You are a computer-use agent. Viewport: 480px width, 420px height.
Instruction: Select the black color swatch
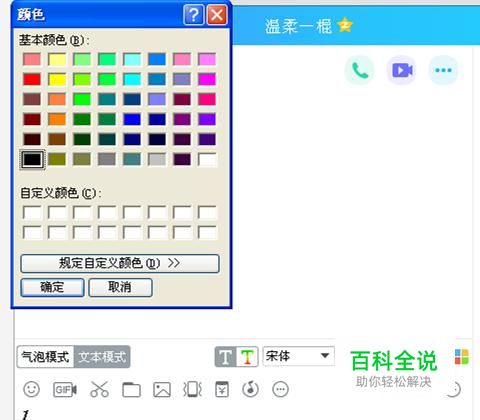tap(32, 159)
